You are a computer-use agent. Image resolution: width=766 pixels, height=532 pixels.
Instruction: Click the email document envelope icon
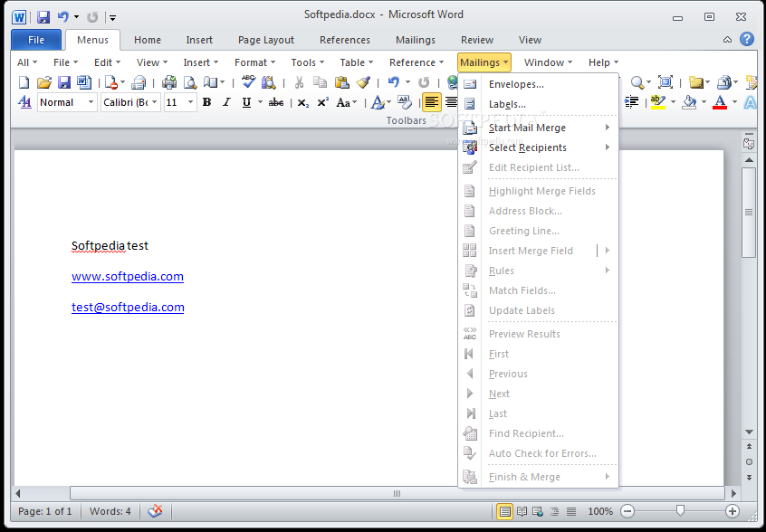(x=139, y=82)
